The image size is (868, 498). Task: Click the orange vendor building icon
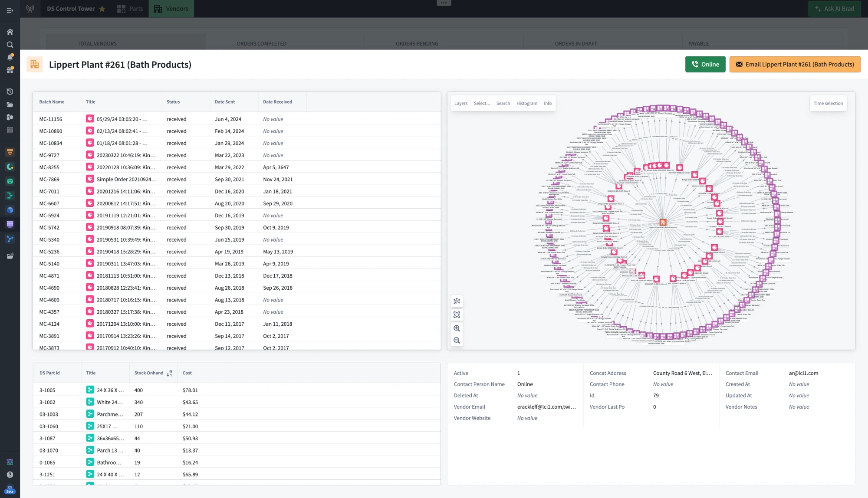(x=35, y=64)
